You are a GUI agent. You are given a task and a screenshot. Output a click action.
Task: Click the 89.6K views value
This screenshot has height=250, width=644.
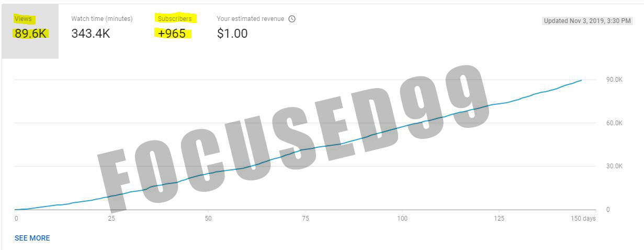[x=31, y=34]
